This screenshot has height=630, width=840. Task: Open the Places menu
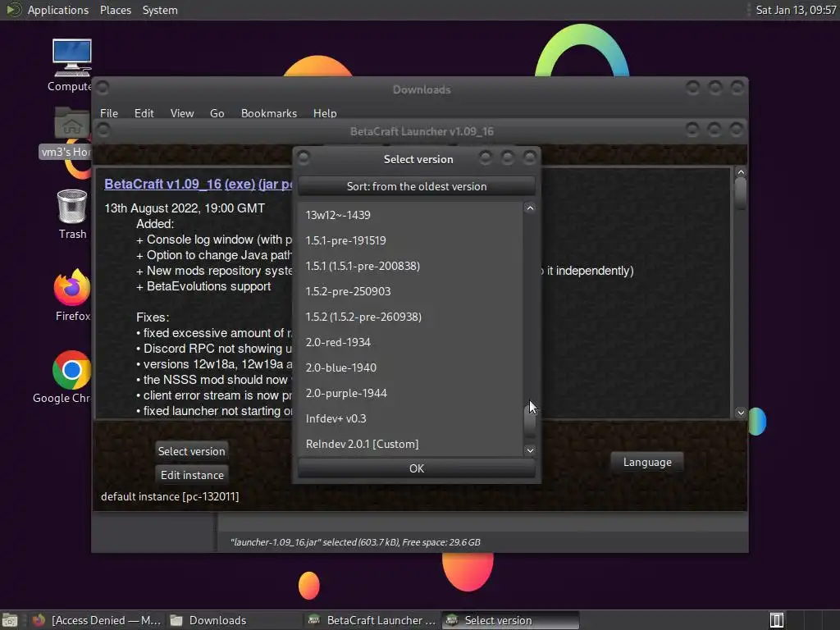coord(115,10)
